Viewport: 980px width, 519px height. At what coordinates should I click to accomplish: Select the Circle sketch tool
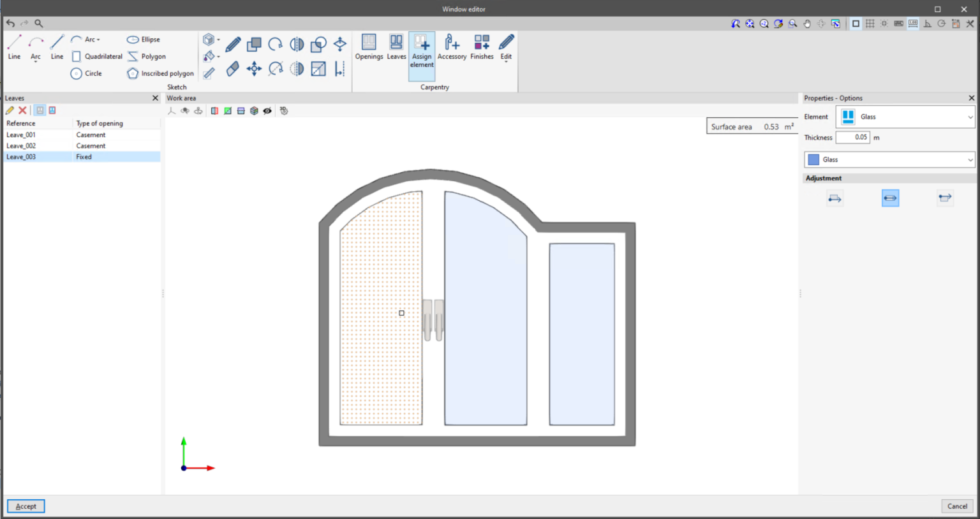86,73
